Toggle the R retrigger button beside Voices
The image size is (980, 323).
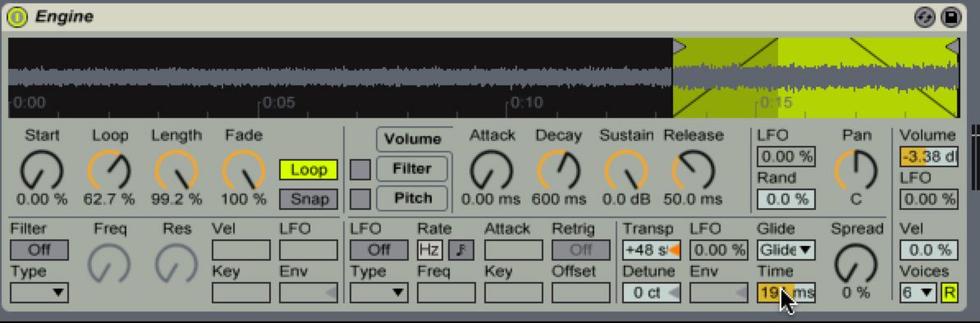click(950, 293)
